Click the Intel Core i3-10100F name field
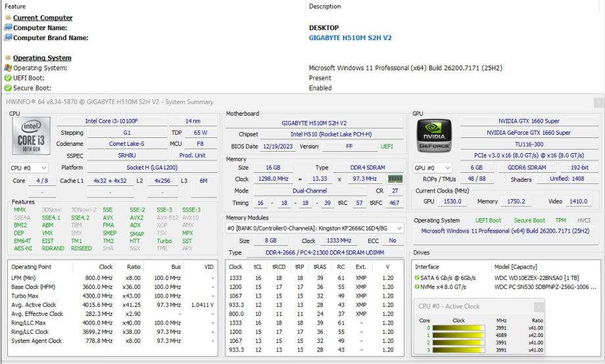605x364 pixels. 112,121
